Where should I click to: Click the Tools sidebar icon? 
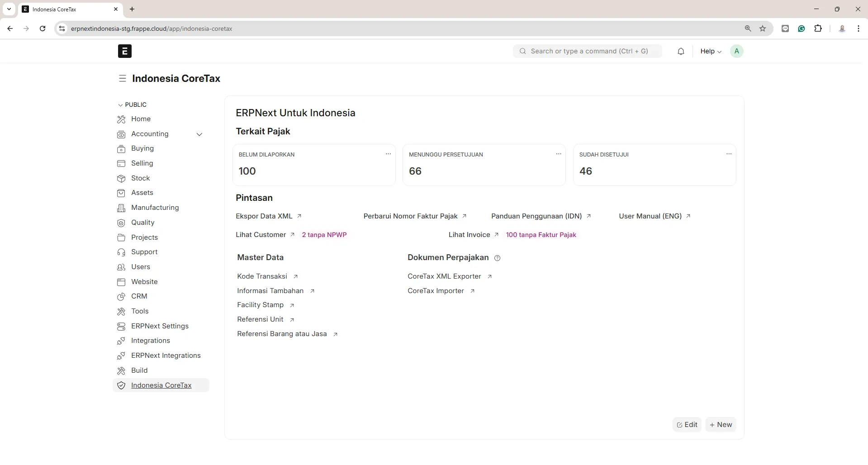click(121, 312)
